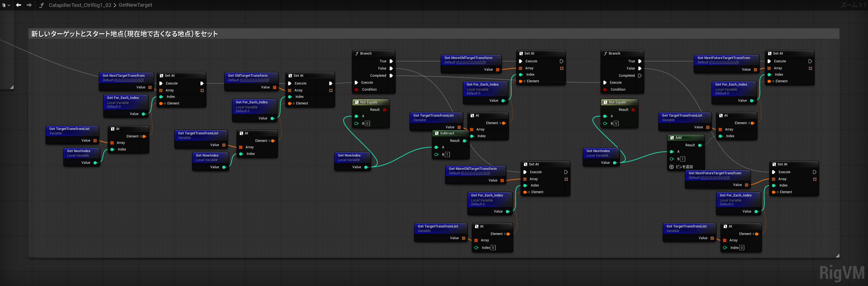Click the A input pin on Subtract
This screenshot has width=868, height=286.
pyautogui.click(x=436, y=147)
